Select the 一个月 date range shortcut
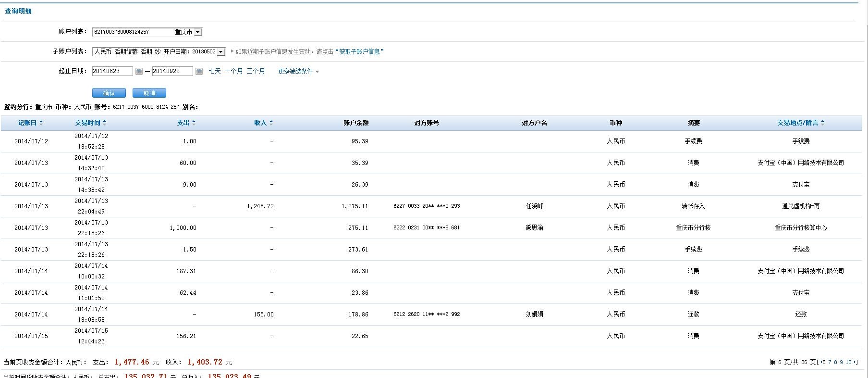 click(x=233, y=71)
